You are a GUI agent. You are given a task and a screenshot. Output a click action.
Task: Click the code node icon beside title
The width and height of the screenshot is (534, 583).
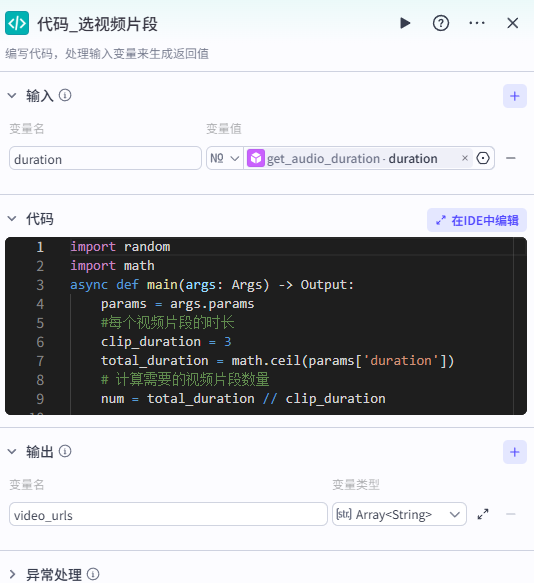tap(17, 23)
